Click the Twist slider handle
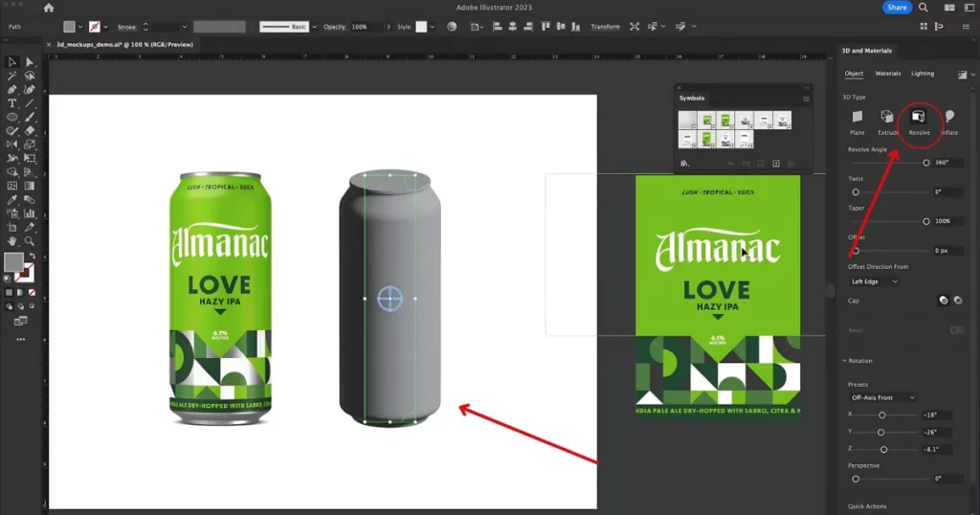Viewport: 980px width, 515px height. pos(856,192)
